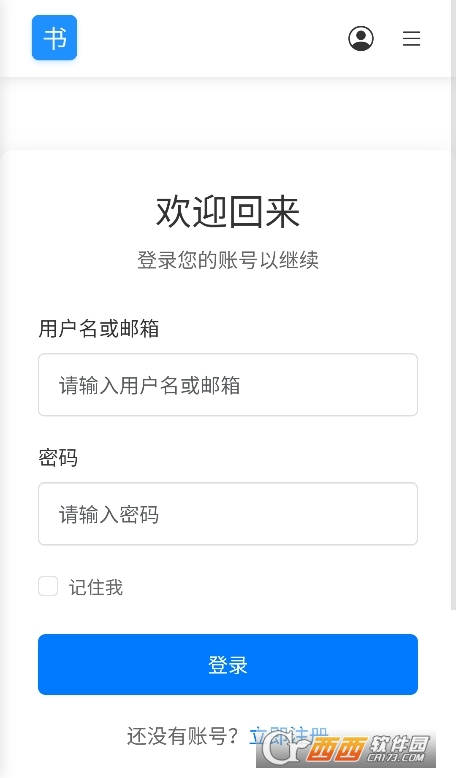Click the blue 书 logo icon

pyautogui.click(x=55, y=38)
